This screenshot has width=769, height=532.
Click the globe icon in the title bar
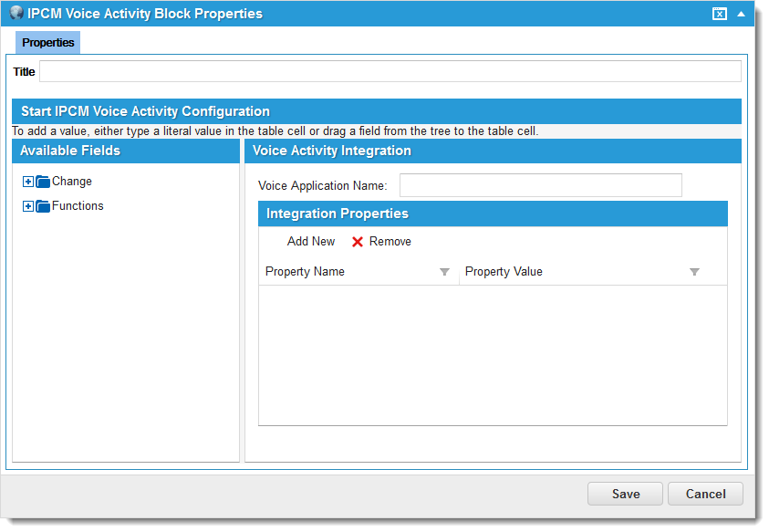tap(16, 14)
